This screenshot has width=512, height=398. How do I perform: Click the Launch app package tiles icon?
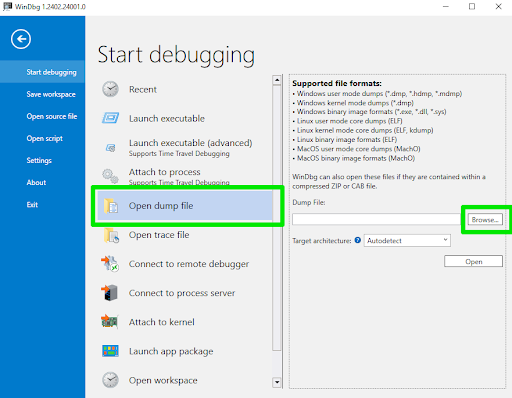110,351
